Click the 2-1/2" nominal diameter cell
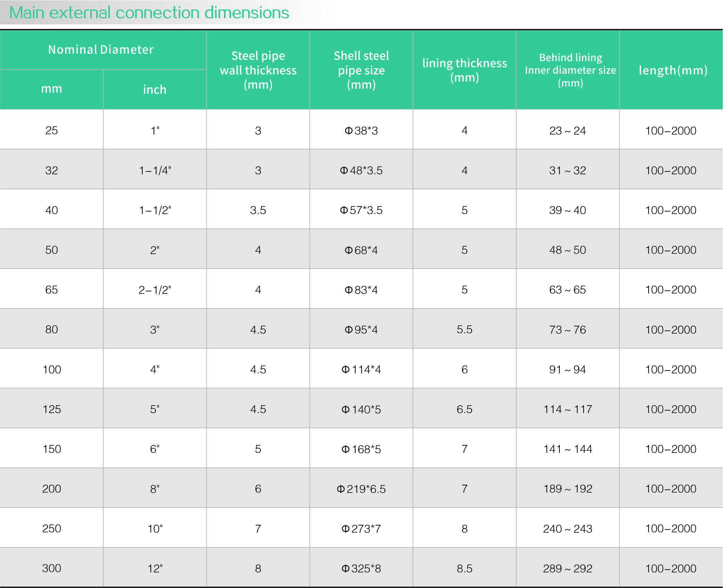 pyautogui.click(x=155, y=290)
